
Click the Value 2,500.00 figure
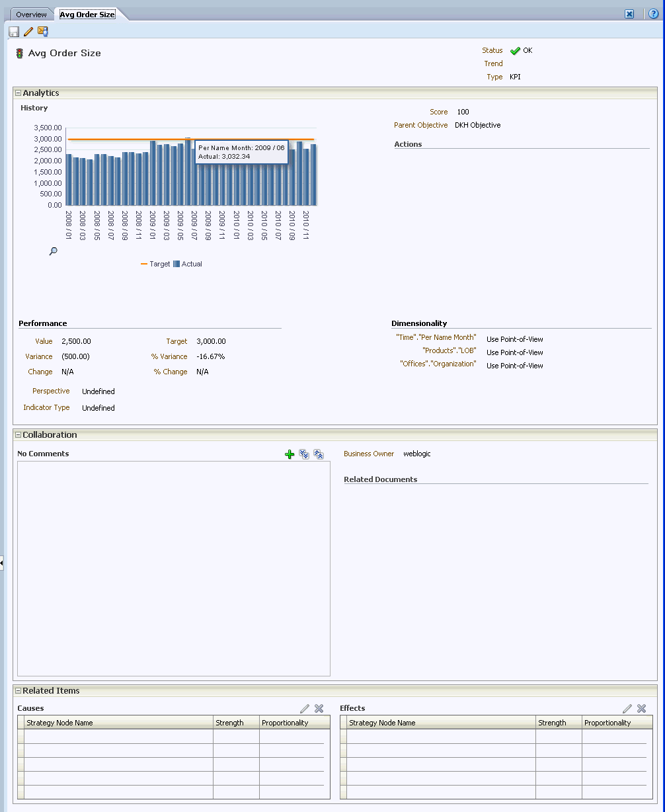pos(76,341)
